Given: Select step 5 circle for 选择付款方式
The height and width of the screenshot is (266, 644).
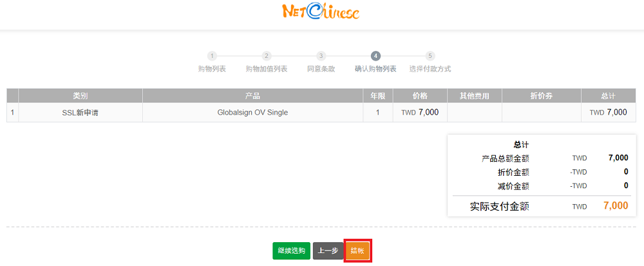Looking at the screenshot, I should 430,56.
